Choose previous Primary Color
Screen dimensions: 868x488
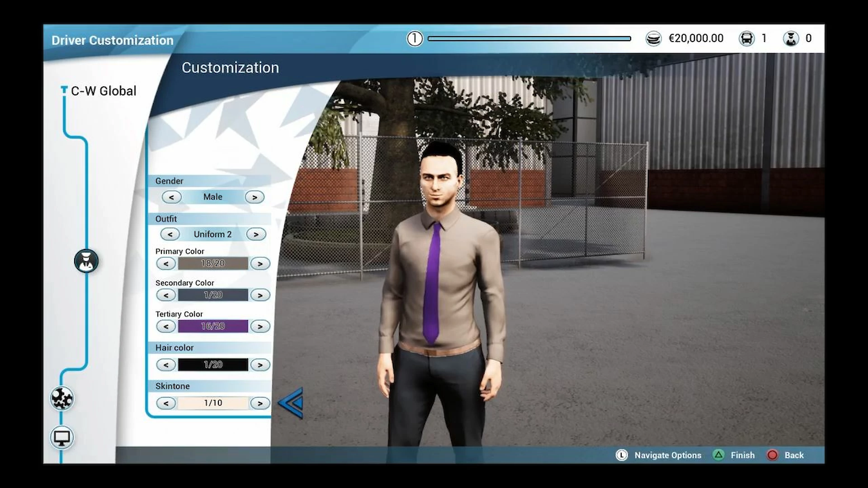166,263
